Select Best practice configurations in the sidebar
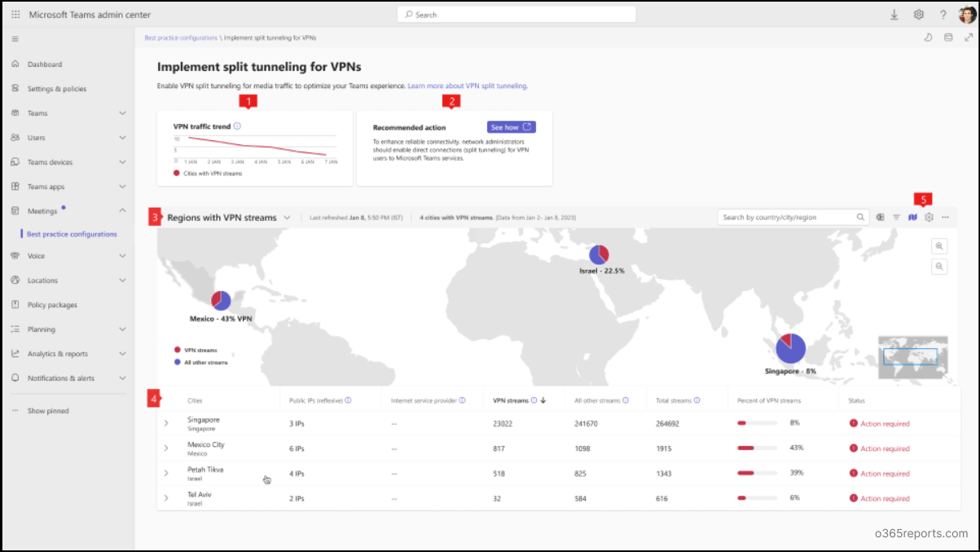The image size is (980, 552). pyautogui.click(x=72, y=234)
